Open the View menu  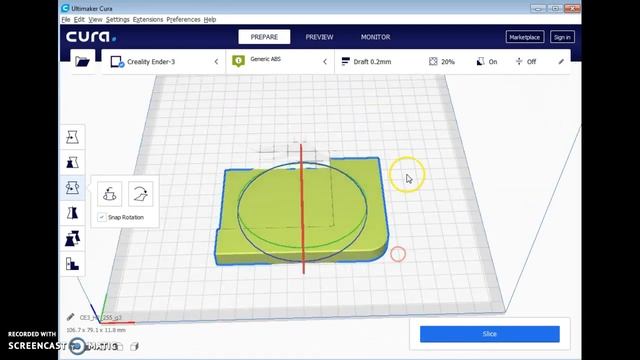click(x=95, y=20)
